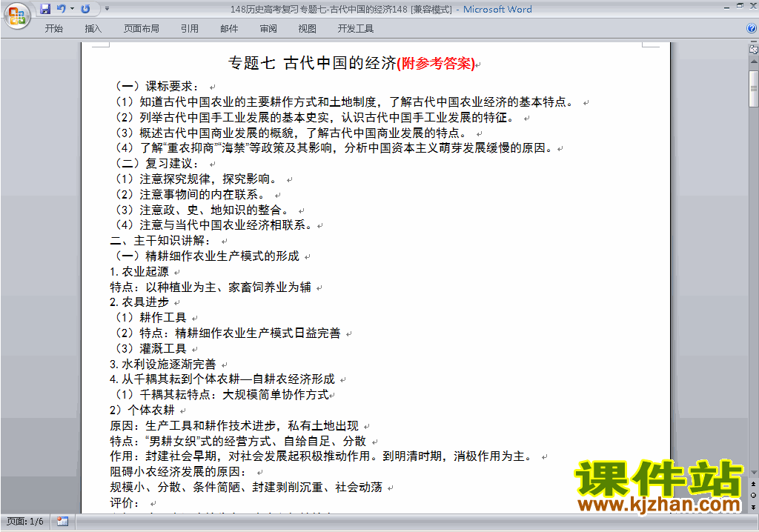Click the heading 二、主干知识讲解:

coord(161,241)
